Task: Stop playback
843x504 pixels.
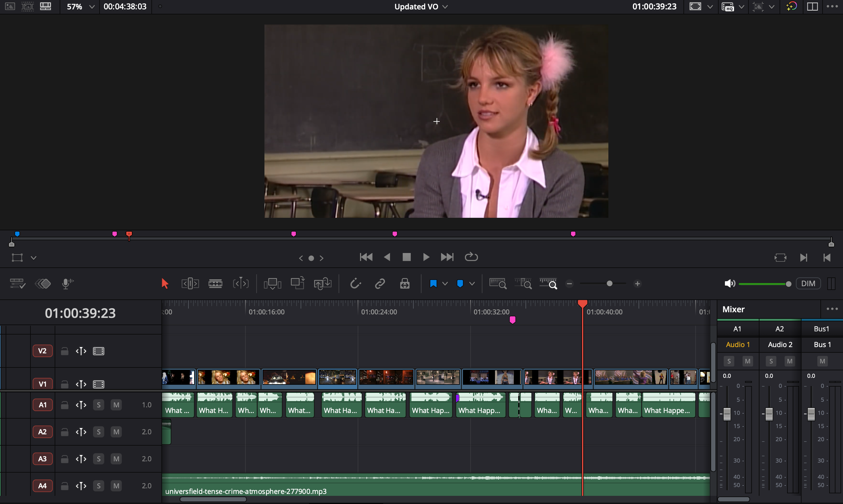Action: tap(406, 257)
